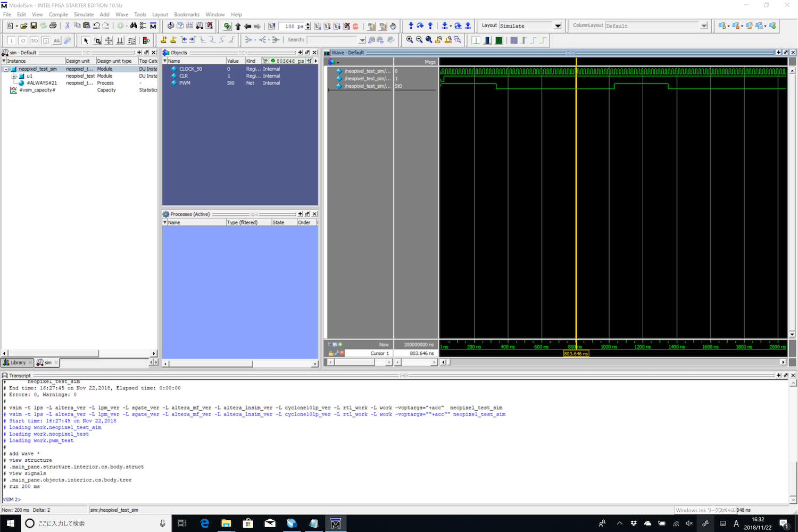Click the Zoom In magnifier icon
This screenshot has height=532, width=798.
point(409,40)
